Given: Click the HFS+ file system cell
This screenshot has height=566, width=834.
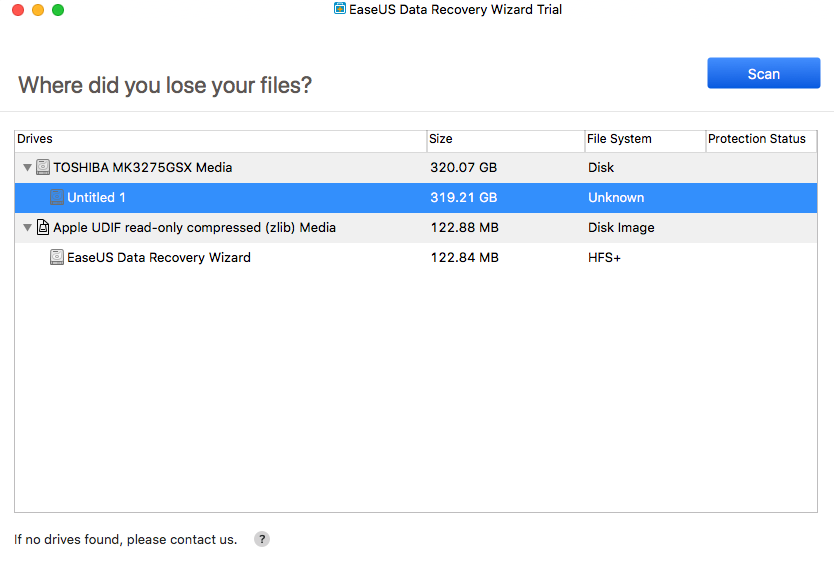Looking at the screenshot, I should coord(604,257).
